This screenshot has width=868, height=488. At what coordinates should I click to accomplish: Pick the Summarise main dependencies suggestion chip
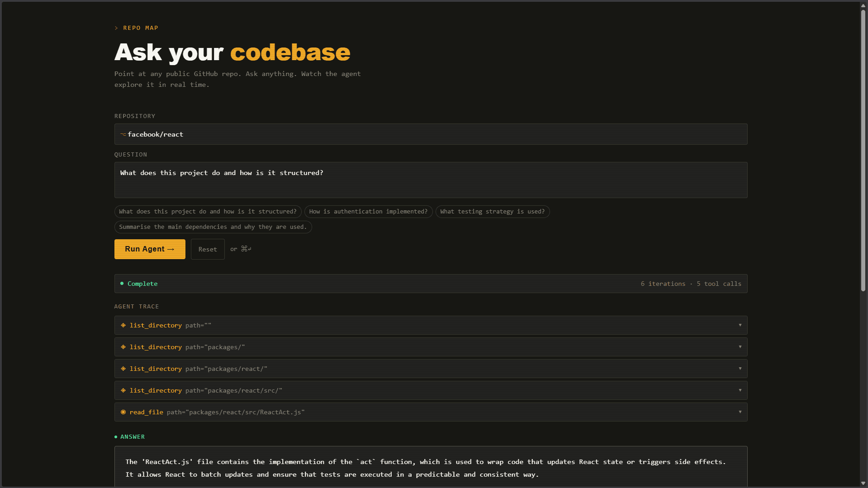(x=213, y=227)
